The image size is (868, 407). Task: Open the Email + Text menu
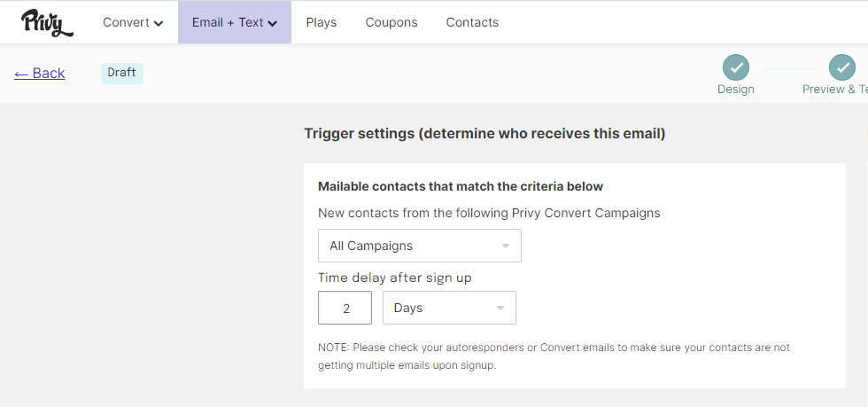point(234,22)
